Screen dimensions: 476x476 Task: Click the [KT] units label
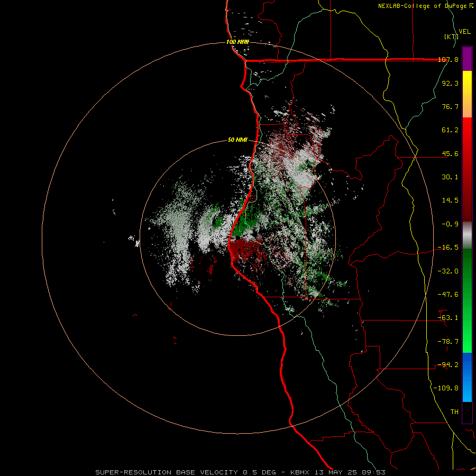(x=451, y=36)
